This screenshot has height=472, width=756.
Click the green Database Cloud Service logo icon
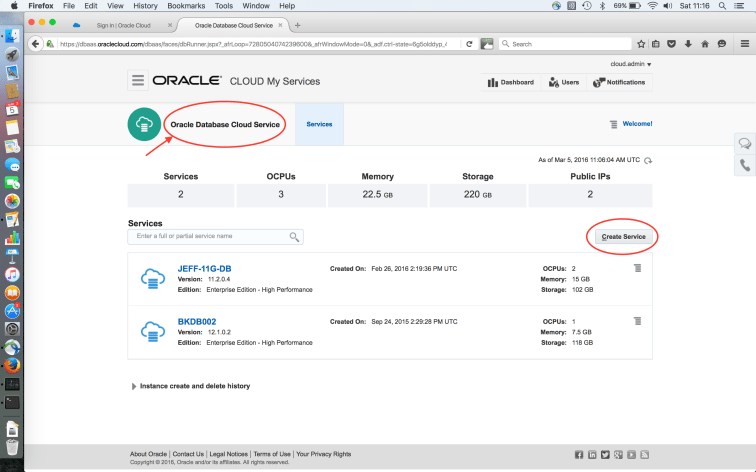pyautogui.click(x=144, y=124)
